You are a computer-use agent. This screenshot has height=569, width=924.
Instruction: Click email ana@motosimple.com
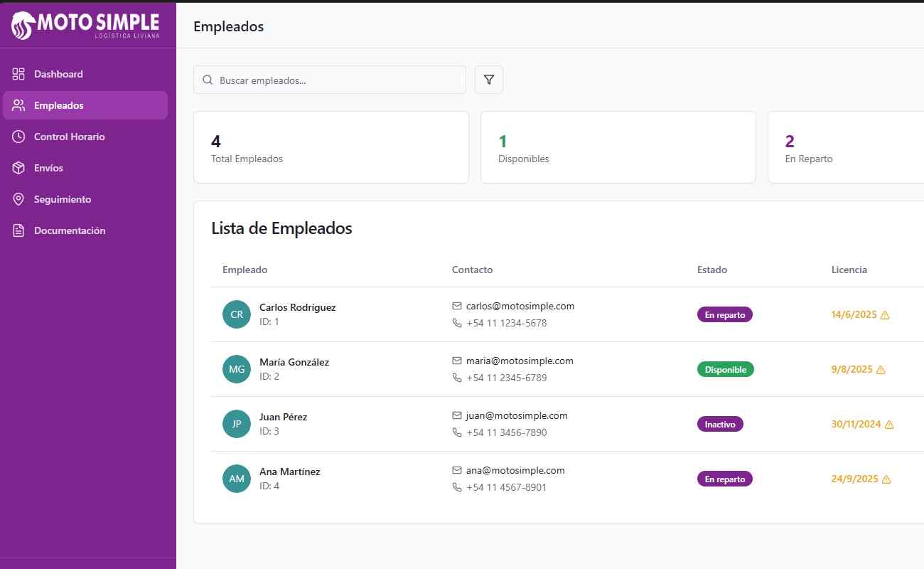click(x=515, y=470)
